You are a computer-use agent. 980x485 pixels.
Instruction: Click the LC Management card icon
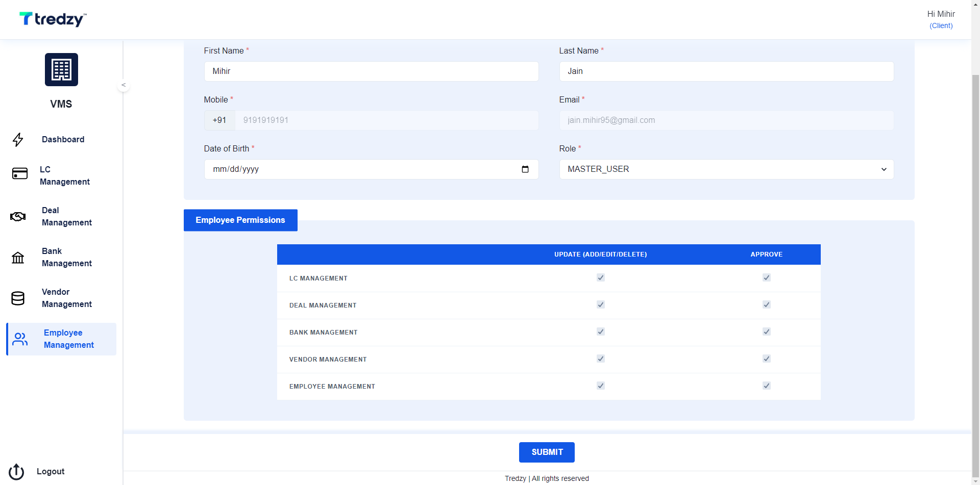[20, 173]
